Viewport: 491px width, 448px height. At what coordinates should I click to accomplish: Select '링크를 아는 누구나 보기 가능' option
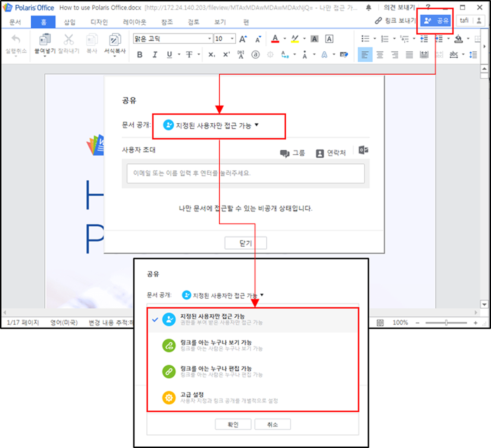pos(253,346)
